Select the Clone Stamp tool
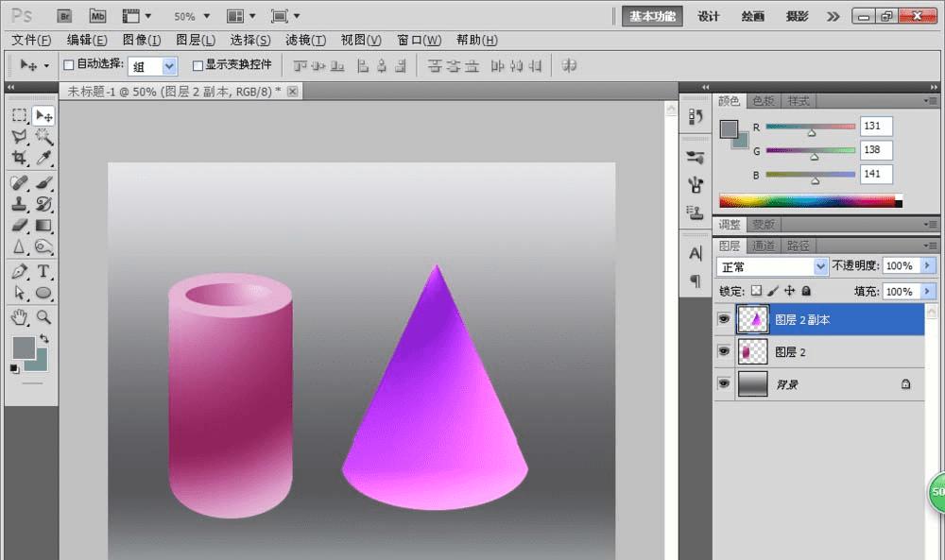Viewport: 945px width, 560px height. point(19,203)
